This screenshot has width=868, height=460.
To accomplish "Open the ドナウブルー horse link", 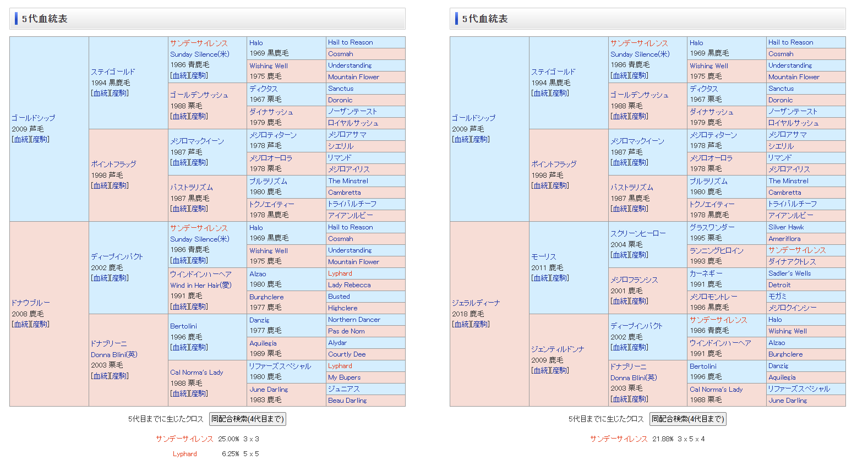I will pos(31,303).
